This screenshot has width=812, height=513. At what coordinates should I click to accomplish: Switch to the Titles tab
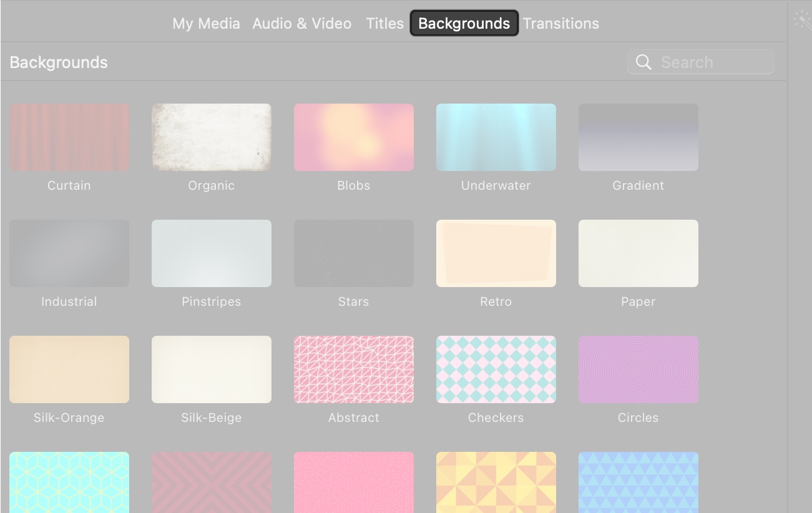(384, 24)
